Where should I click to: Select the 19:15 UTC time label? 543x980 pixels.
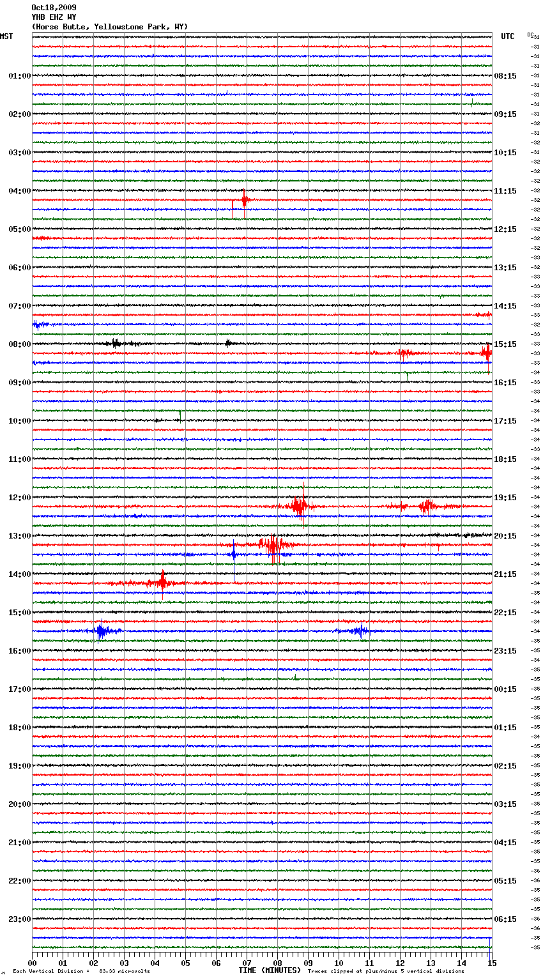[x=505, y=498]
